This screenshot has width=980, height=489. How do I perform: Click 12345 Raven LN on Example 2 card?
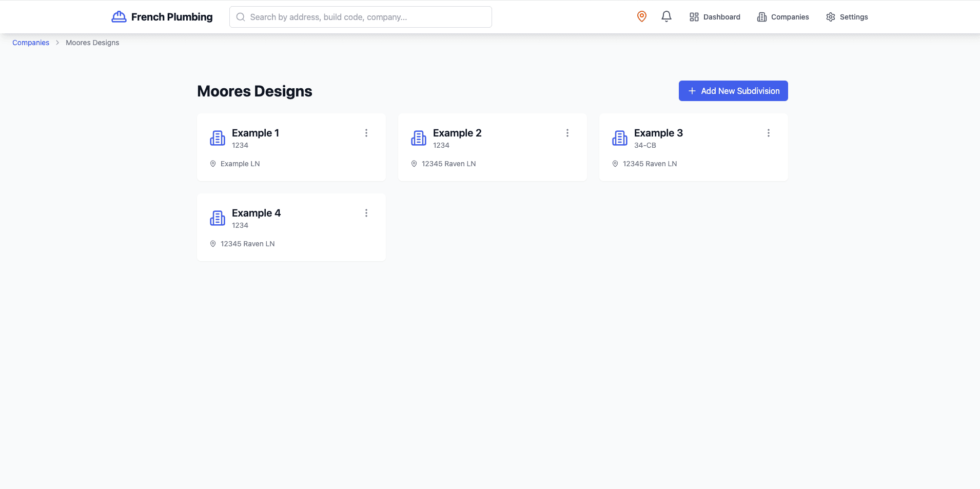[449, 164]
